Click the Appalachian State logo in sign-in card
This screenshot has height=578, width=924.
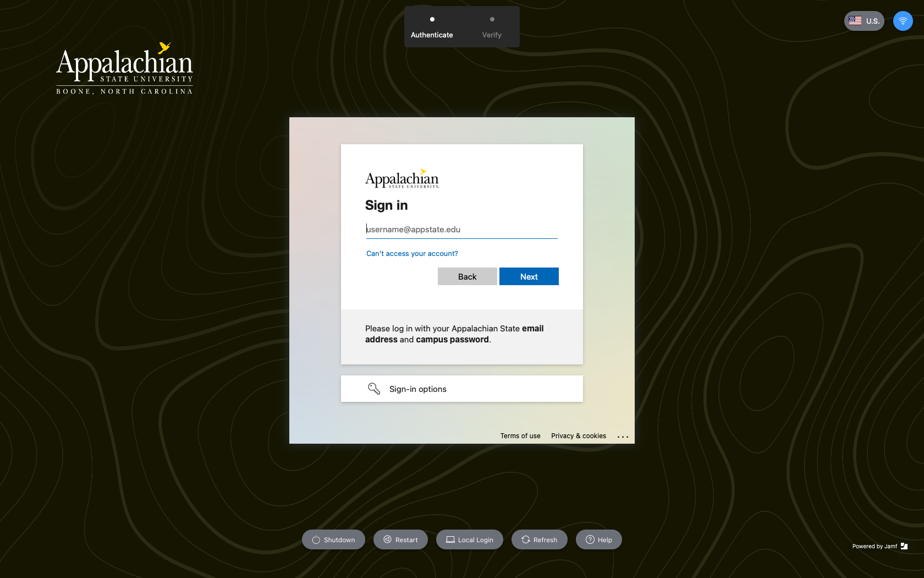pos(402,179)
